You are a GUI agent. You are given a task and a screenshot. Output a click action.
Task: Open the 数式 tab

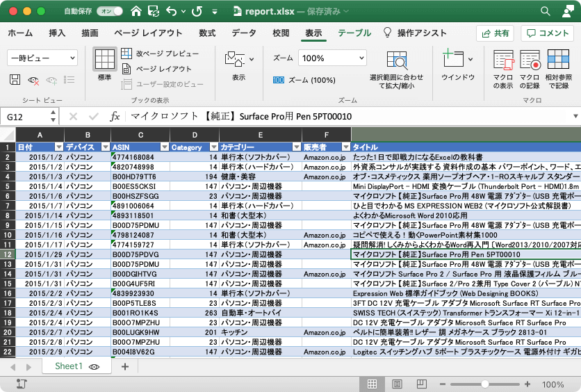coord(207,33)
